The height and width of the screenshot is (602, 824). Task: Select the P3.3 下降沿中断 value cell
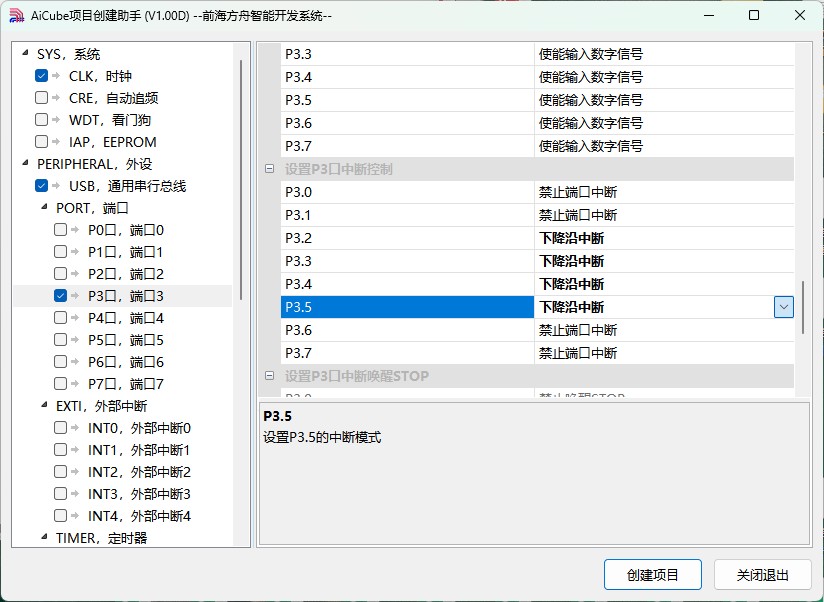coord(664,261)
